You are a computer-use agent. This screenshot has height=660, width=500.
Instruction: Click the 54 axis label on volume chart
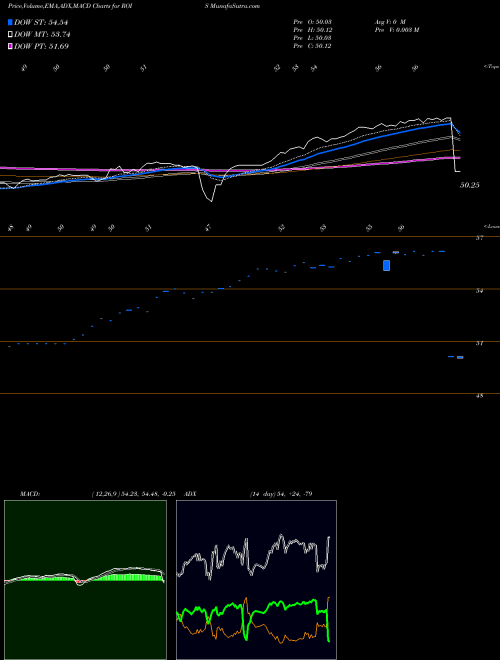coord(479,290)
